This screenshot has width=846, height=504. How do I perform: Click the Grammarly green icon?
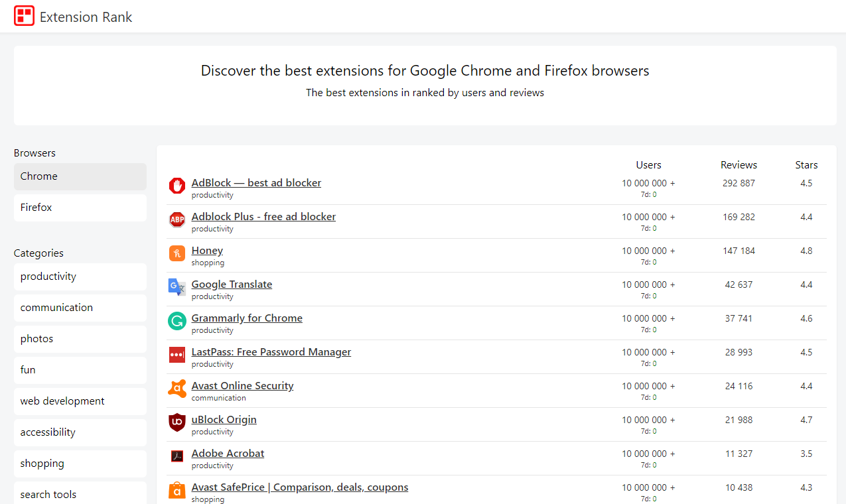tap(176, 321)
